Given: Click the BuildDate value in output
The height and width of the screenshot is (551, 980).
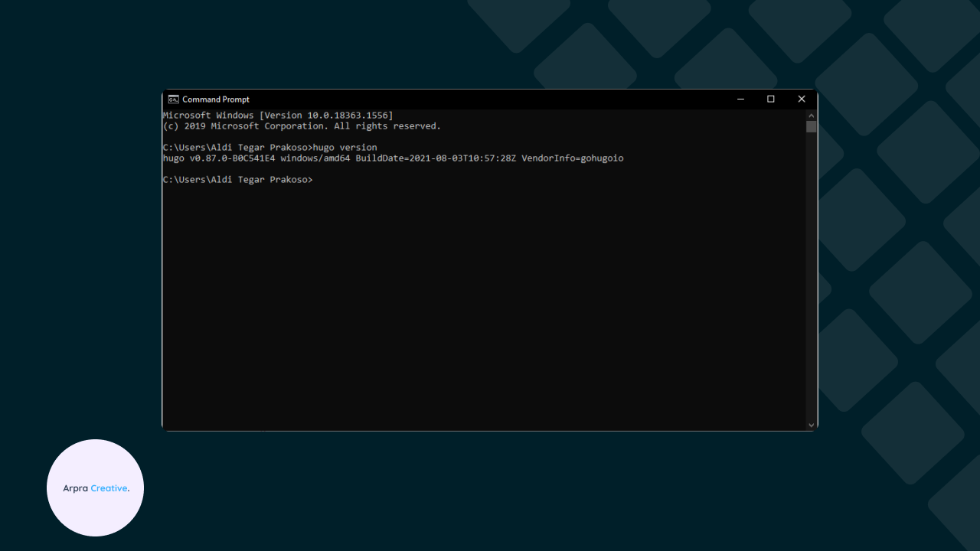Looking at the screenshot, I should click(x=436, y=158).
